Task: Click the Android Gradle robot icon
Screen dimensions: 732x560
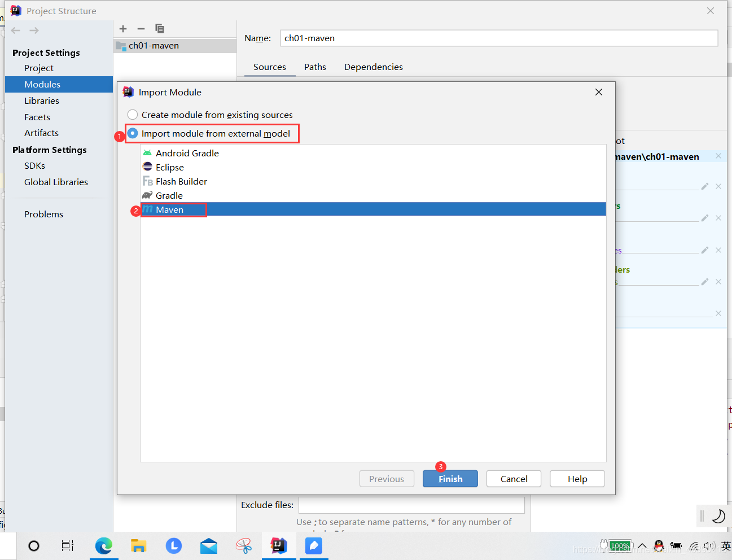Action: point(147,153)
